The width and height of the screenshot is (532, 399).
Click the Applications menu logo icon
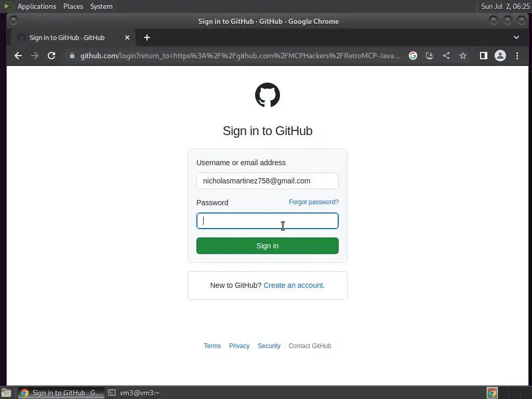(x=8, y=6)
